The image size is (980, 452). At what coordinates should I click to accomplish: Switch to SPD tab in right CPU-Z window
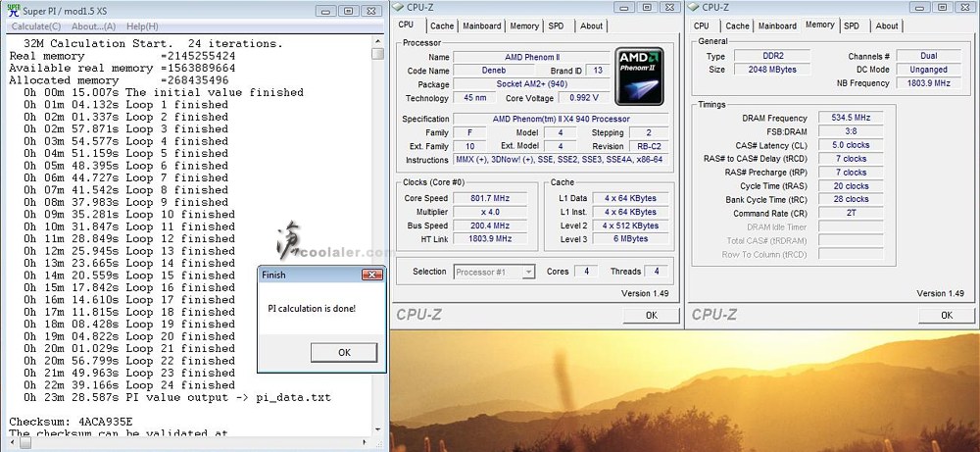(852, 26)
